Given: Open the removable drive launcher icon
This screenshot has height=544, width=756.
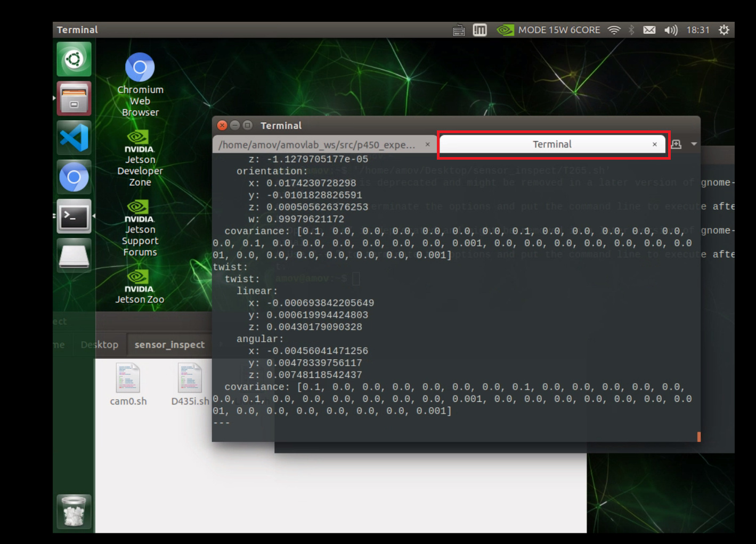Looking at the screenshot, I should coord(74,255).
